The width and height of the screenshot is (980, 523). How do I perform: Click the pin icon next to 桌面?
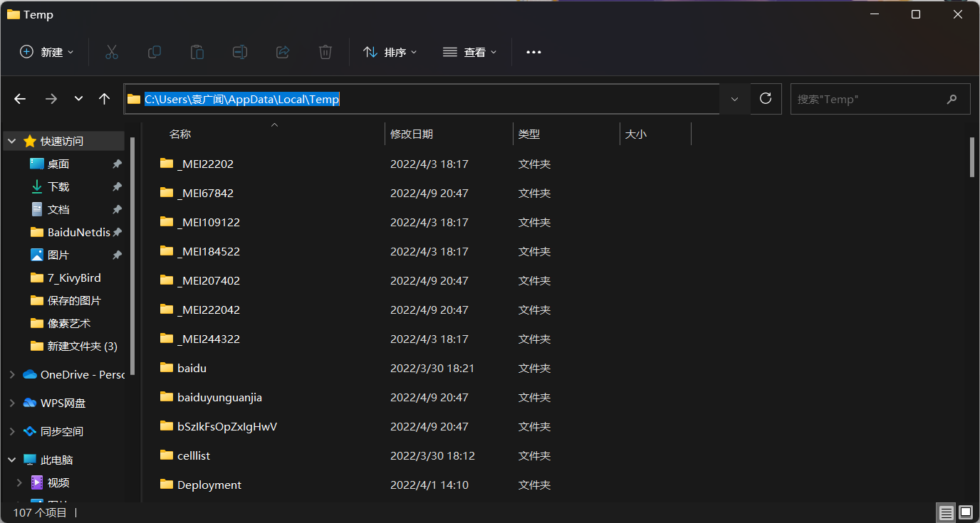click(117, 164)
